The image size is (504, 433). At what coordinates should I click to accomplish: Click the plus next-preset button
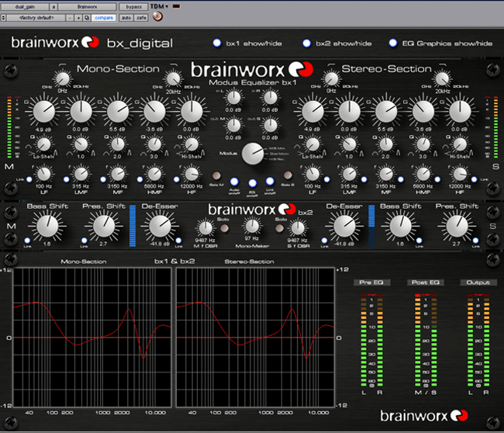point(78,18)
